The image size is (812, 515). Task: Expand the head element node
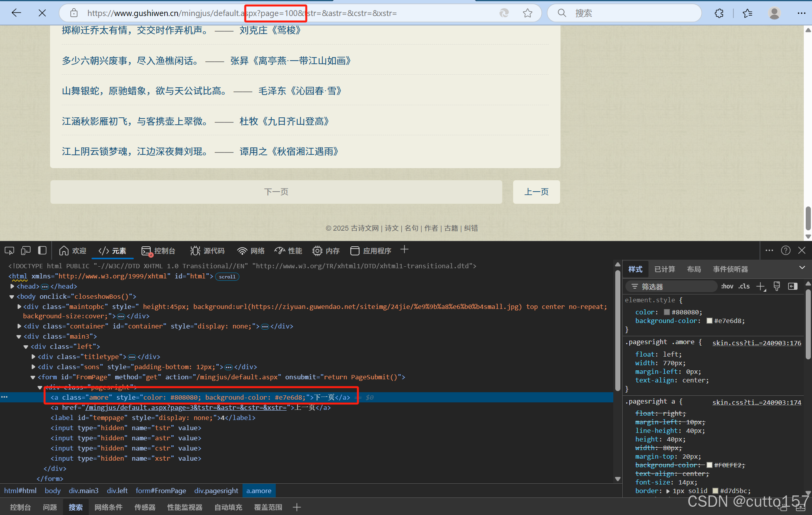(x=12, y=286)
